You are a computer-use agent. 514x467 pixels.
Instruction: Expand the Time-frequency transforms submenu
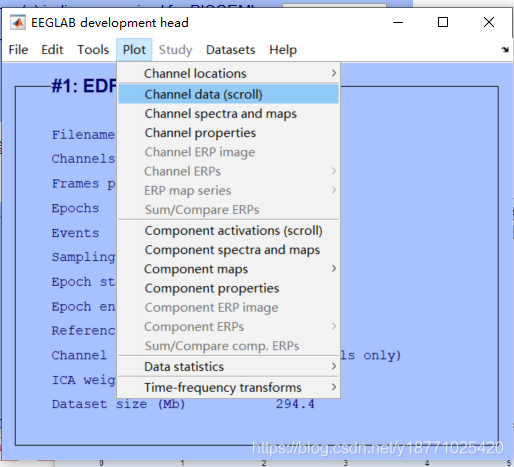coord(229,387)
